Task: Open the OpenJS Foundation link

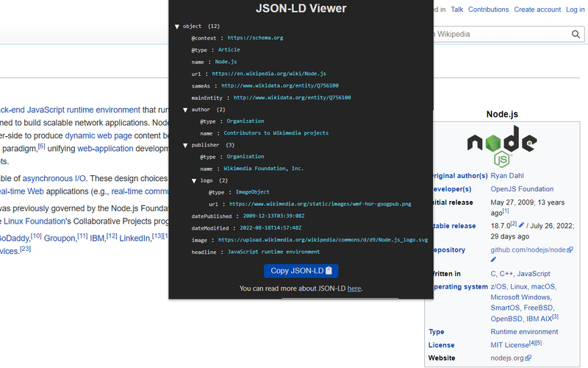Action: click(522, 189)
